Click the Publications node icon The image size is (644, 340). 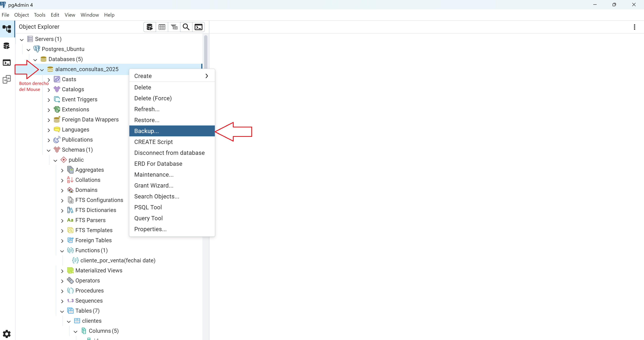[57, 140]
